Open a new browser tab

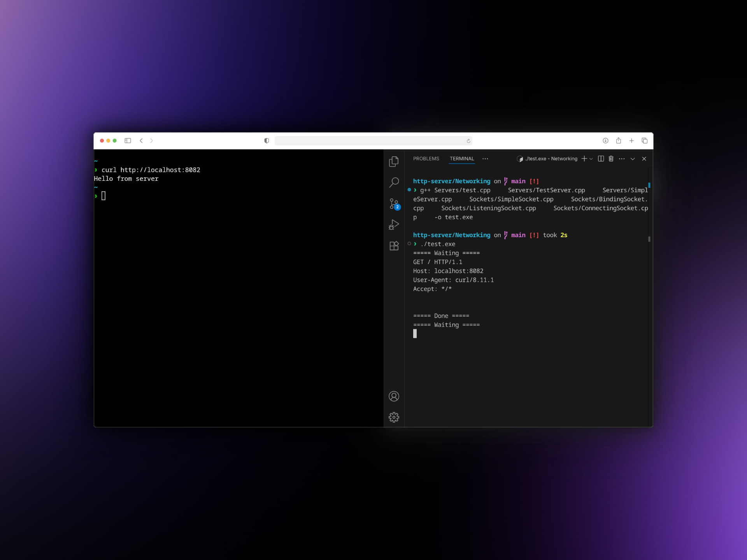[631, 141]
